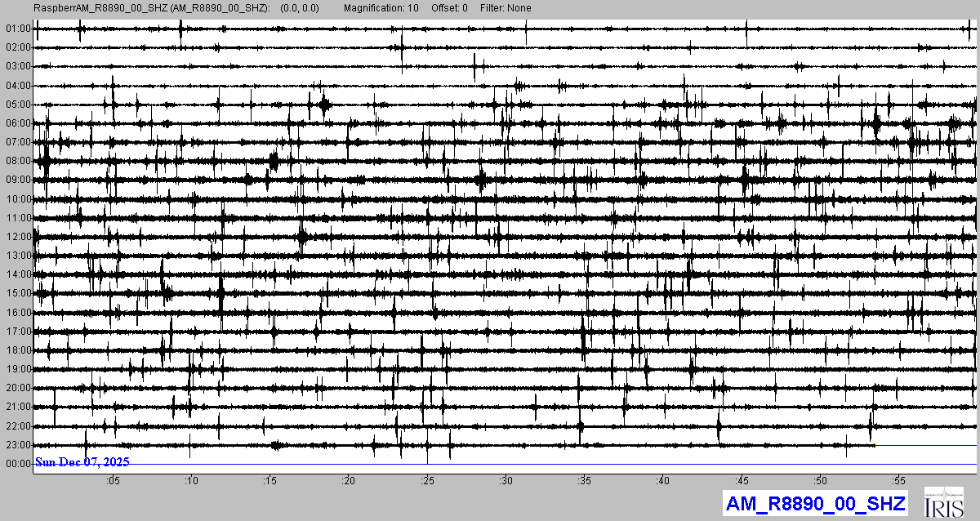Click the 16:00 hour row label
980x521 pixels.
tap(17, 313)
